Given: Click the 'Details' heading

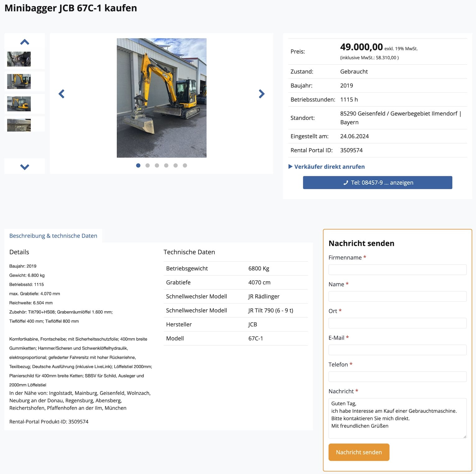Looking at the screenshot, I should (19, 252).
